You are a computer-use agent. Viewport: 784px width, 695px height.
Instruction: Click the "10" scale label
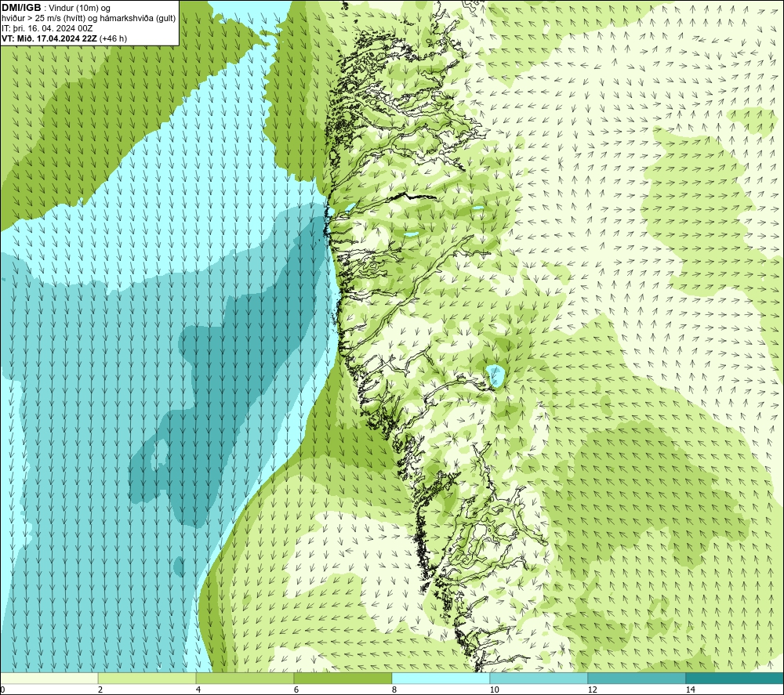(494, 690)
